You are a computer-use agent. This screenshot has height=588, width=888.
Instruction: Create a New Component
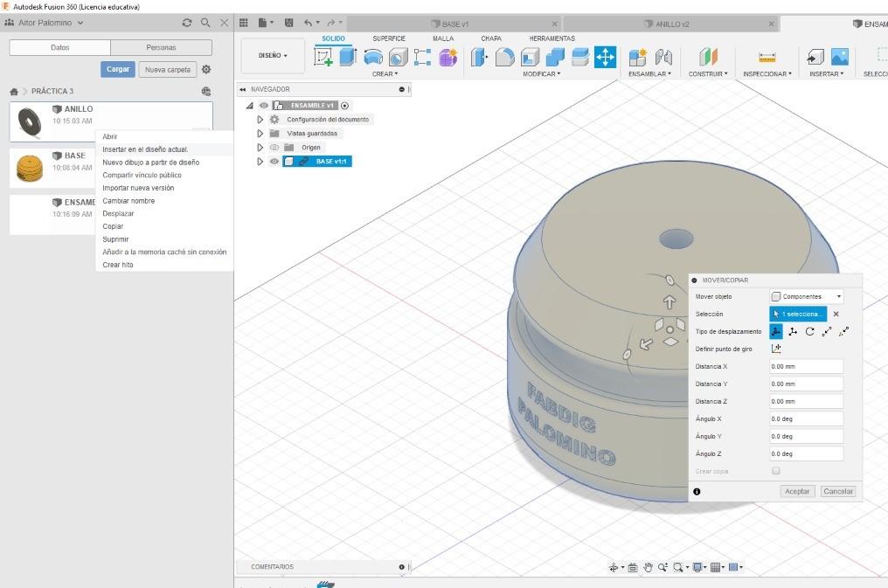pyautogui.click(x=638, y=57)
